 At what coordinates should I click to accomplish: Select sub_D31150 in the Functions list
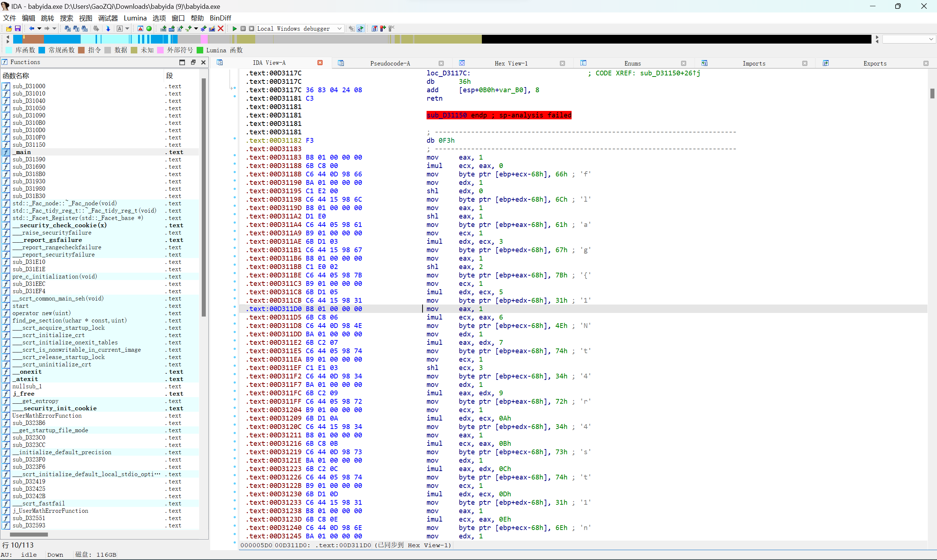(100, 145)
